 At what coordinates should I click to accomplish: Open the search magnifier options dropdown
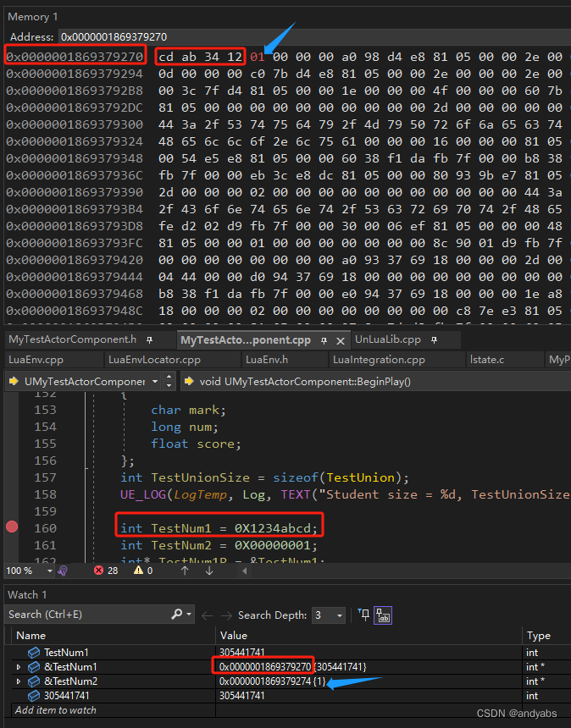tap(189, 615)
